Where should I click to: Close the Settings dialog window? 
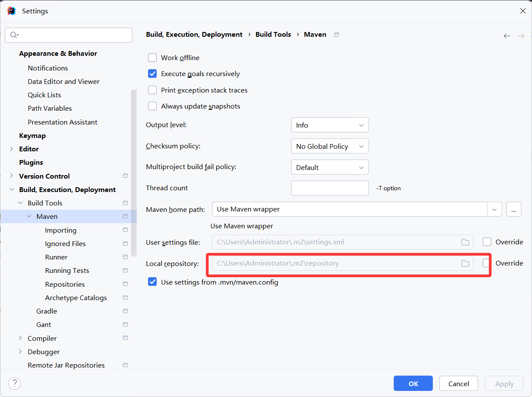click(522, 11)
